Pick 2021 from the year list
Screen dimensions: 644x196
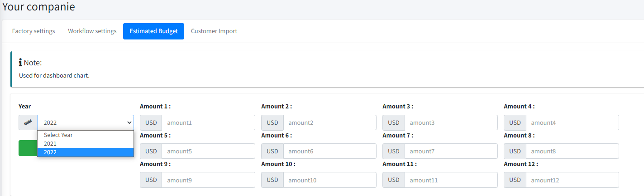pyautogui.click(x=86, y=144)
